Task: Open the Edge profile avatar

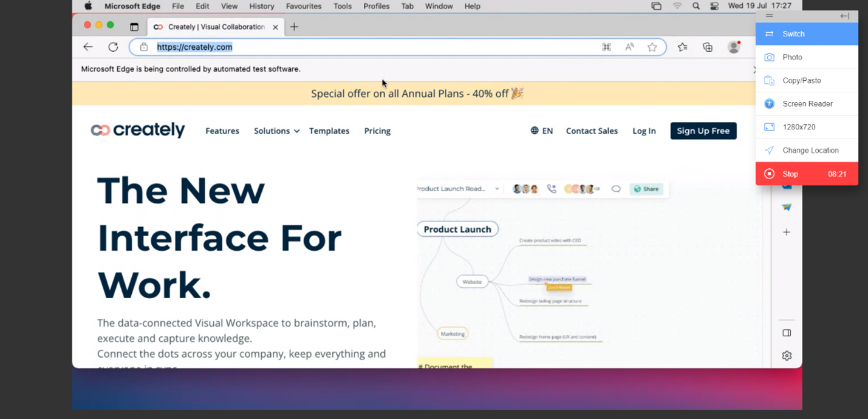Action: (x=734, y=47)
